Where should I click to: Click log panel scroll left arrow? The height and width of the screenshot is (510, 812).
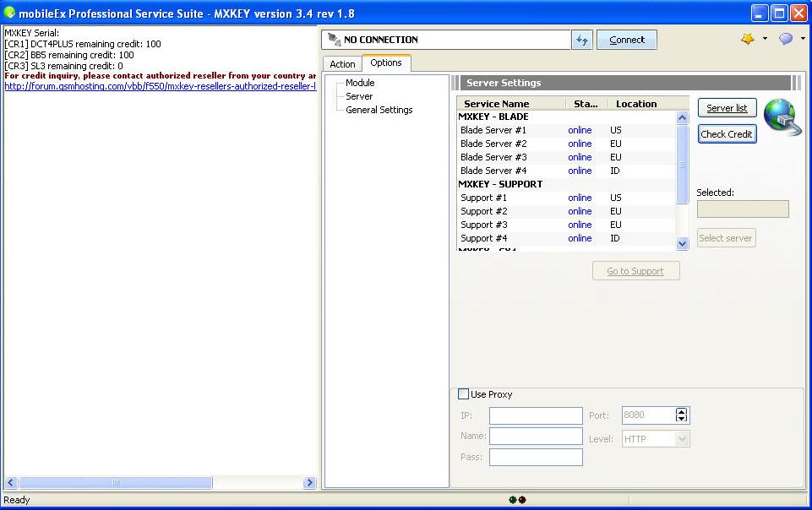pos(11,483)
